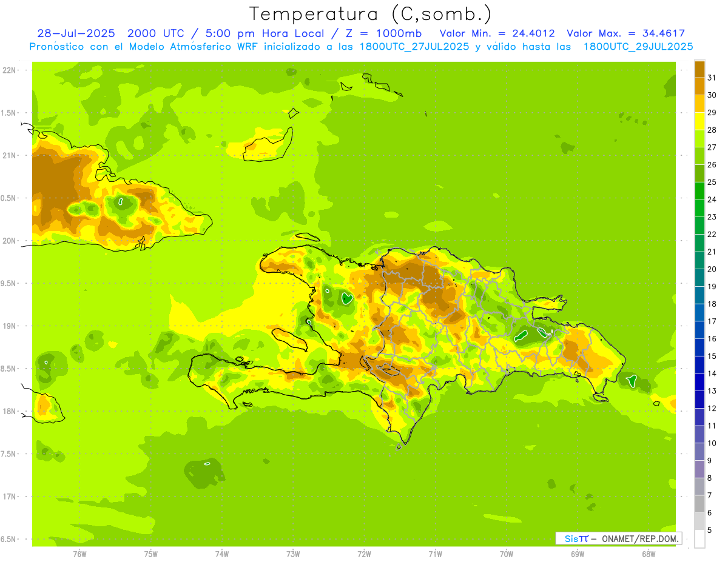Click the '20N' latitude label
728x562 pixels.
[x=10, y=241]
